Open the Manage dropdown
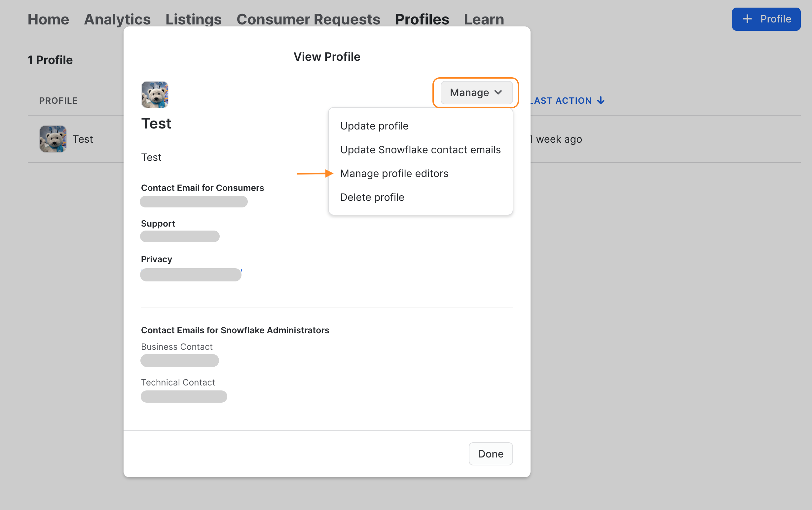 (x=476, y=92)
